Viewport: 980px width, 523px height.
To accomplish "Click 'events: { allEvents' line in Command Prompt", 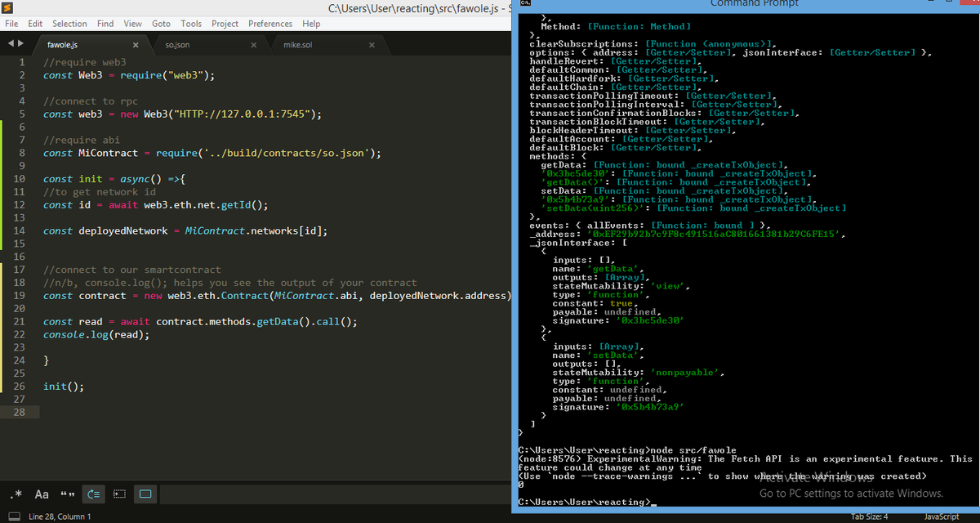I will point(648,226).
